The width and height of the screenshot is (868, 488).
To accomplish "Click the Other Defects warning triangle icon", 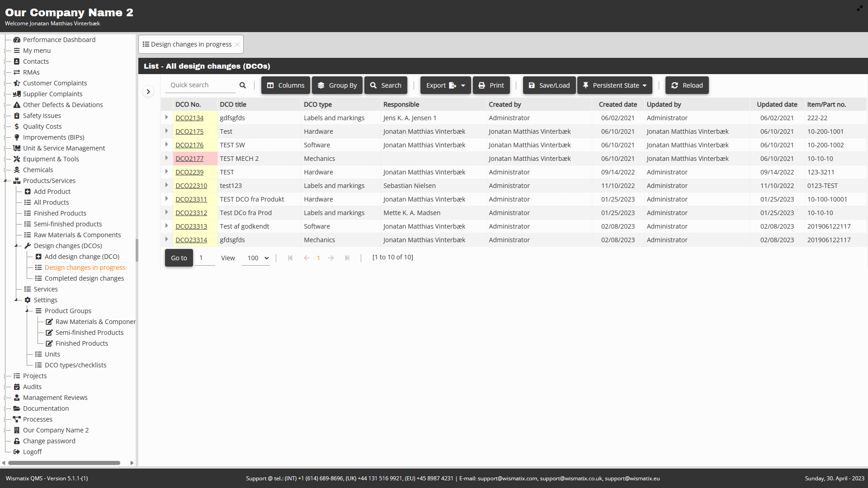I will 17,105.
